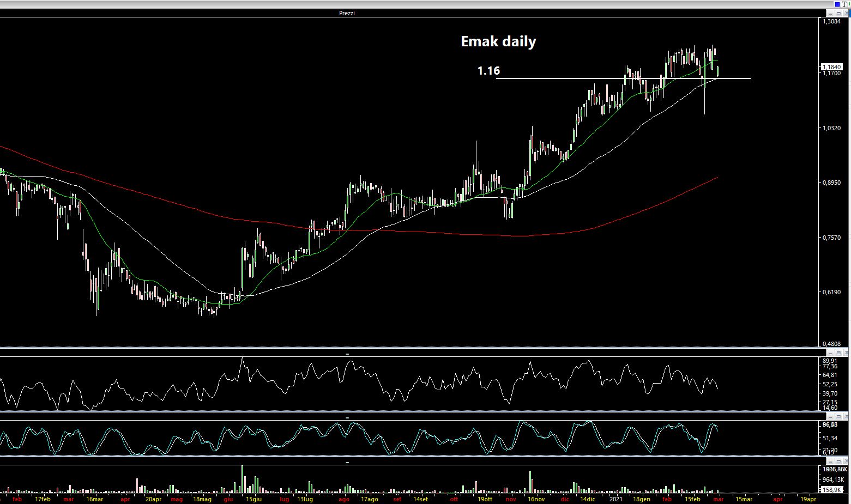Click the 2021 year label

[615, 499]
